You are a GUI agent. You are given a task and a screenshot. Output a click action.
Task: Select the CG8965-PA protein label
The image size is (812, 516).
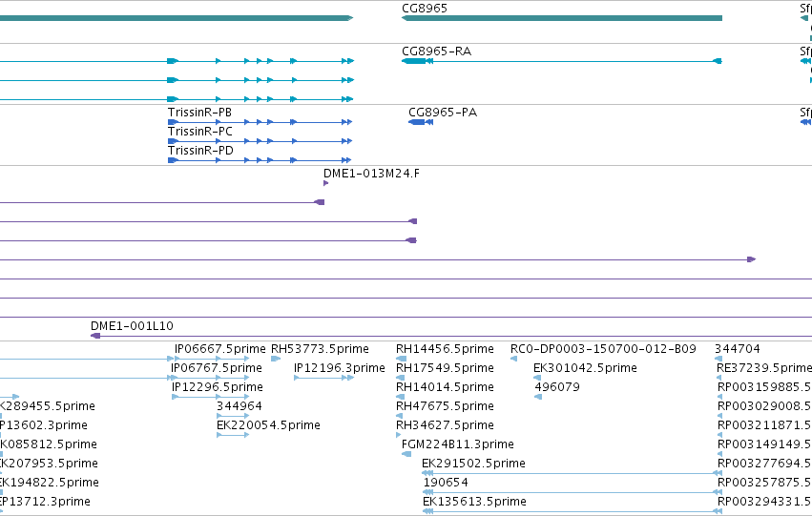tap(443, 113)
